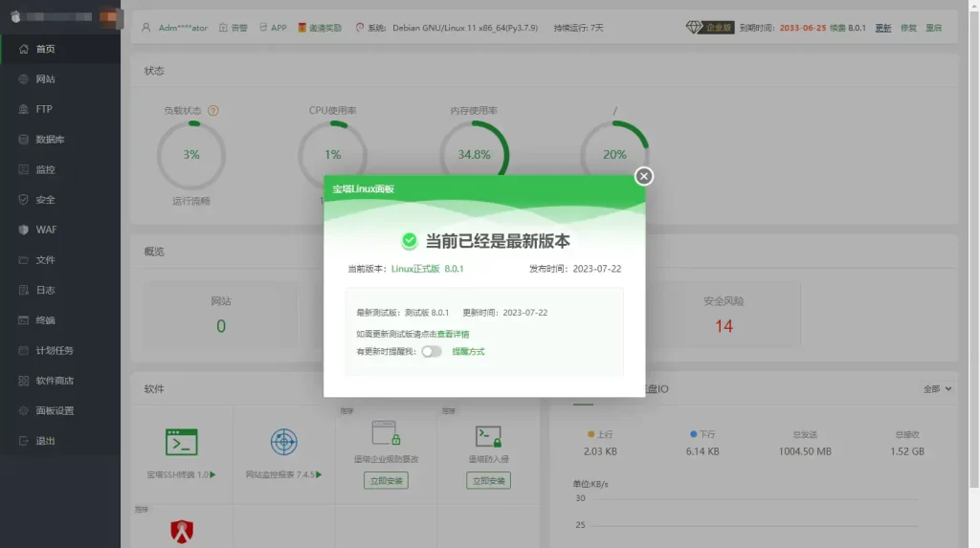Click the 网站 count 0

click(x=221, y=326)
